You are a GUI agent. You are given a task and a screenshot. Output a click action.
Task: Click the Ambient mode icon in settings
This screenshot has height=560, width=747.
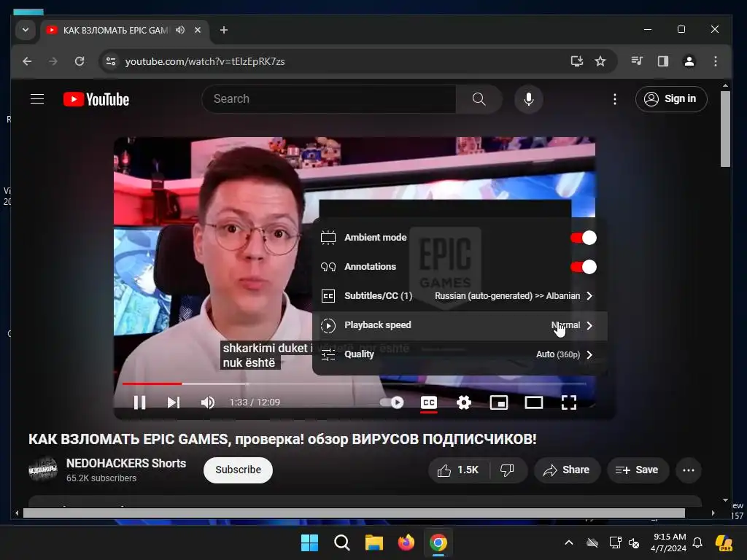pos(328,238)
